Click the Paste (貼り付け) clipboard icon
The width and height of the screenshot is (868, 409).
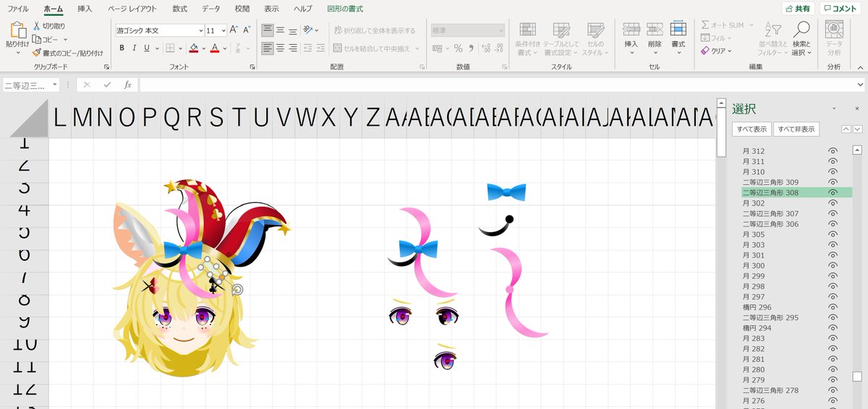click(17, 30)
